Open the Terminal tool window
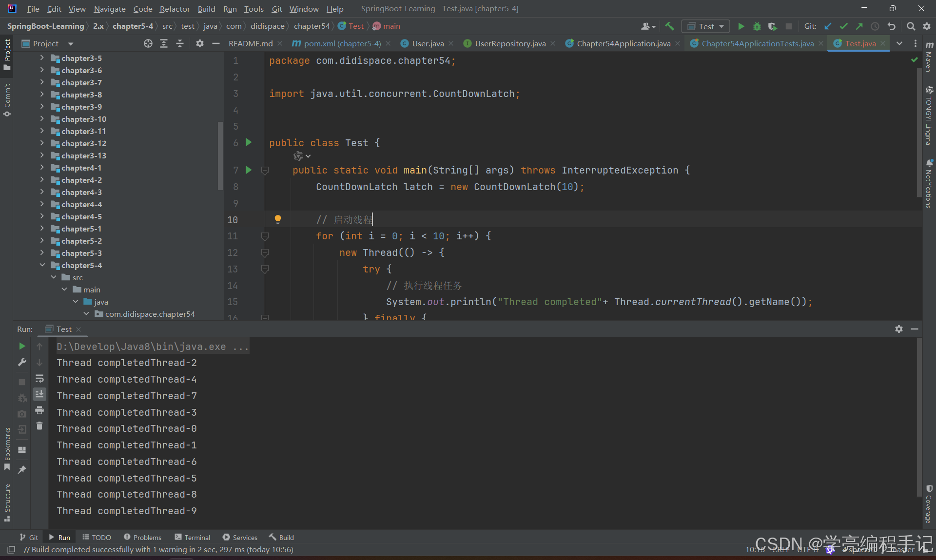 click(x=193, y=537)
